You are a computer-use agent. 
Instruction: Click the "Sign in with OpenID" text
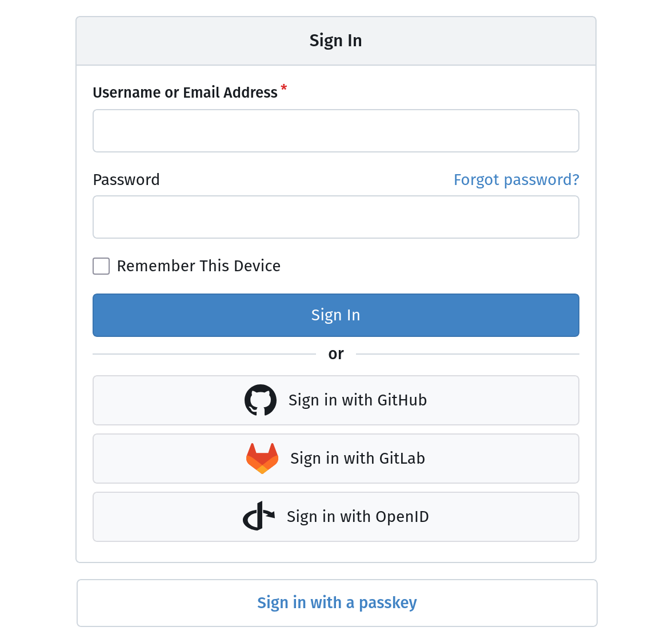[x=357, y=517]
